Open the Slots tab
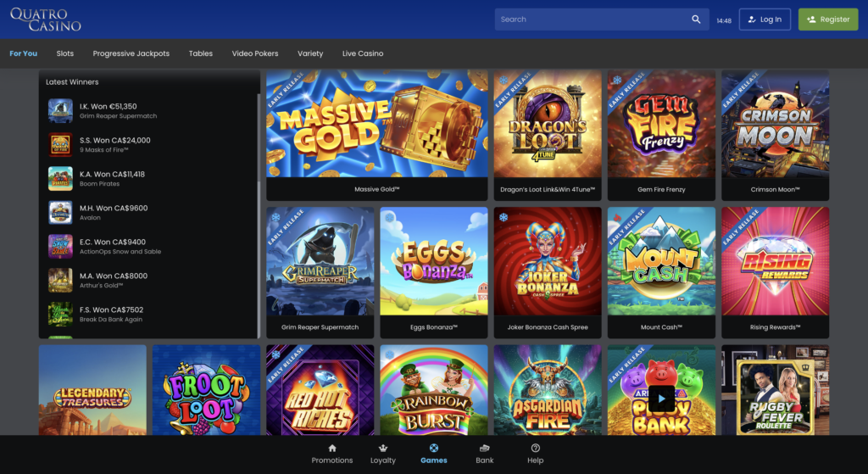 (x=64, y=53)
